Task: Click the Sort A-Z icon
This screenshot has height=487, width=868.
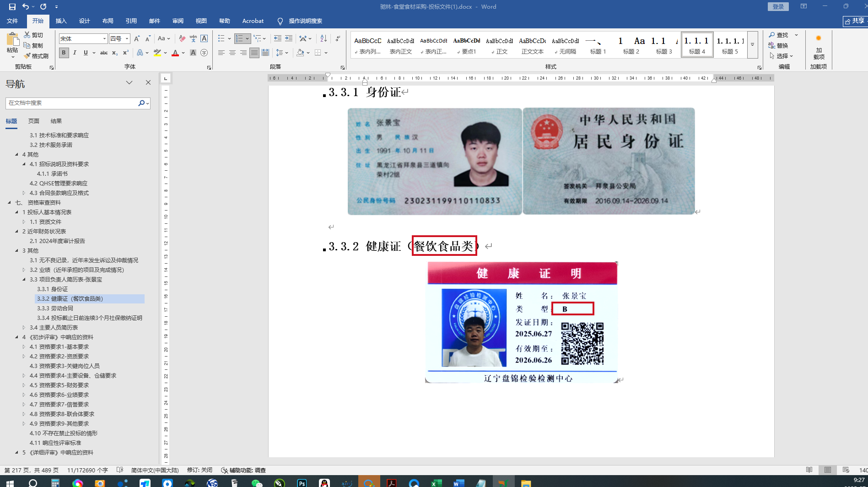Action: coord(323,39)
